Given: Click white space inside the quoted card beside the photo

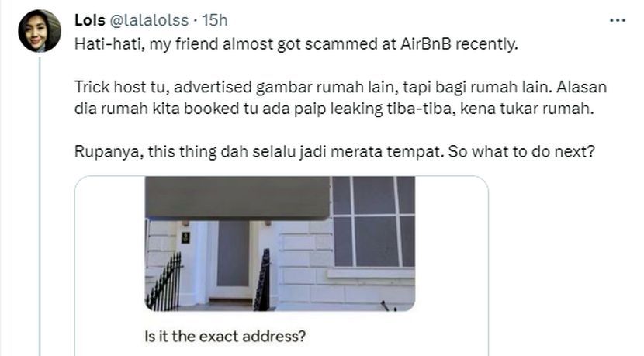Looking at the screenshot, I should point(451,247).
